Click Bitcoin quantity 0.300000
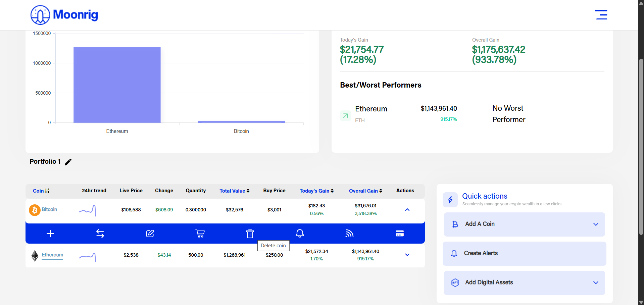 pyautogui.click(x=196, y=210)
